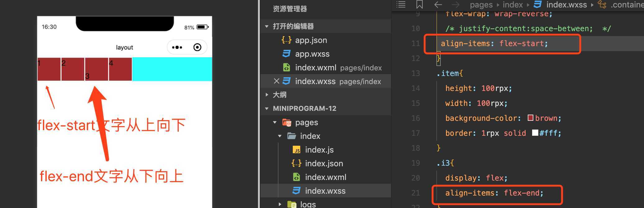Place cursor on display: flex line
This screenshot has width=644, height=208.
476,178
